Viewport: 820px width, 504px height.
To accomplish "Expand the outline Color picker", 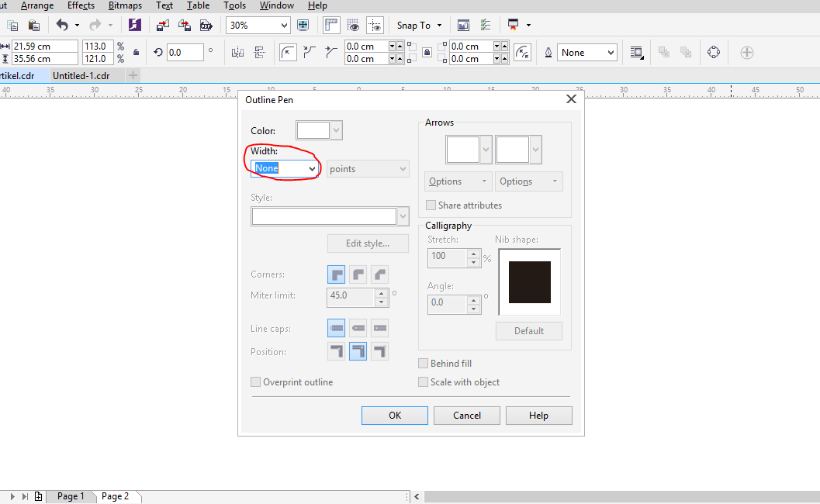I will [335, 129].
